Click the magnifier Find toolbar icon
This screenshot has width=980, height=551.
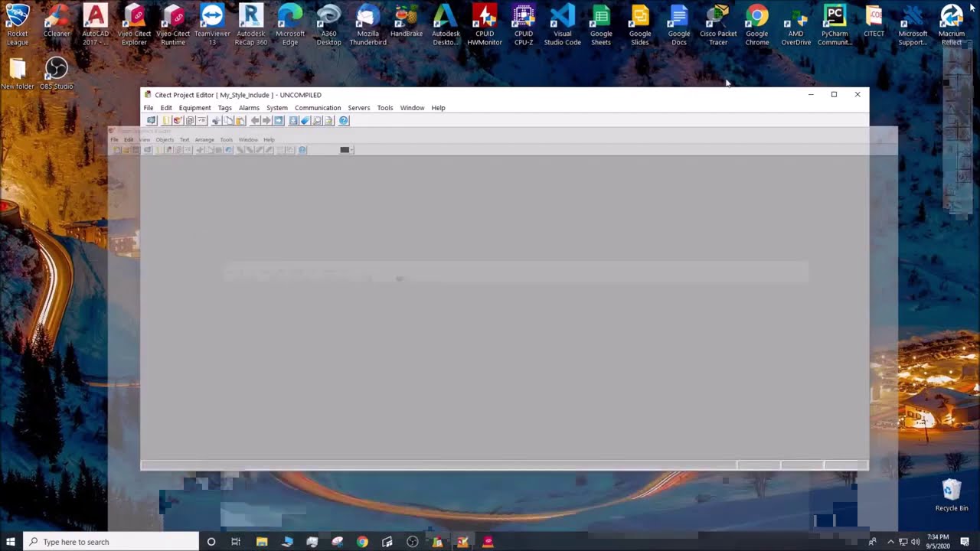click(317, 121)
